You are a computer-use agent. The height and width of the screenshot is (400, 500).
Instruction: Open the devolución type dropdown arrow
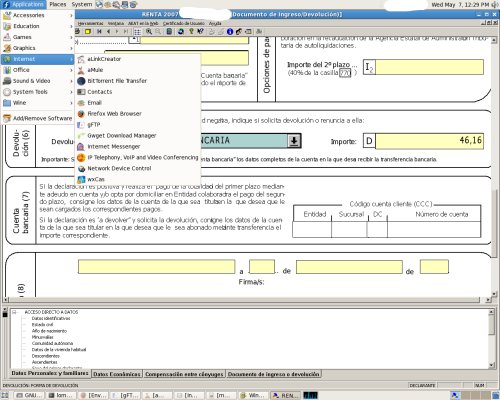pos(294,141)
